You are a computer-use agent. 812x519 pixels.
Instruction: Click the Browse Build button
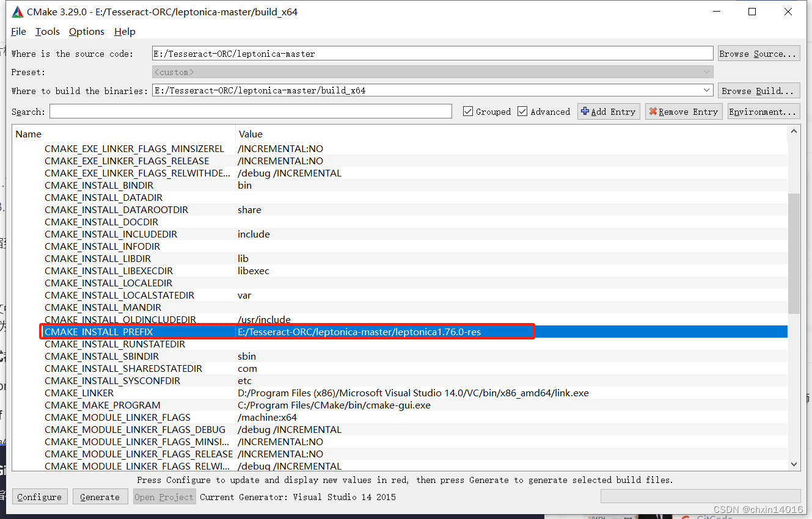point(758,90)
